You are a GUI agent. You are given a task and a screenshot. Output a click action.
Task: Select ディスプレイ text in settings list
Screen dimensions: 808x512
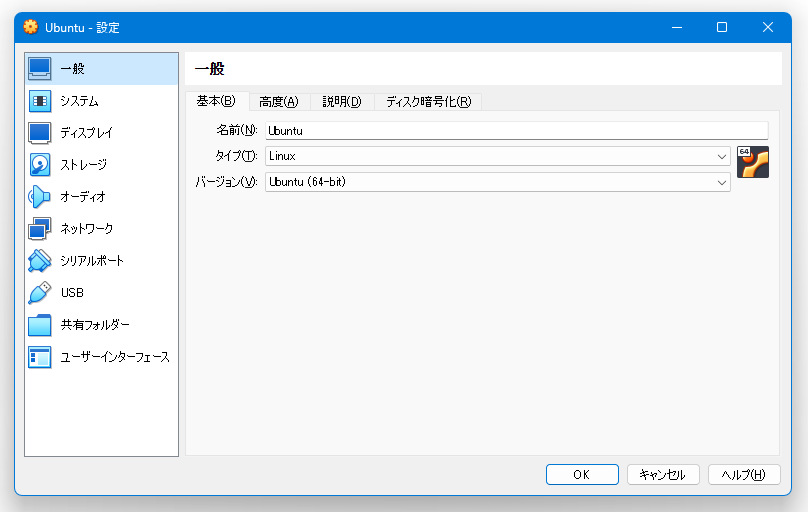point(87,133)
